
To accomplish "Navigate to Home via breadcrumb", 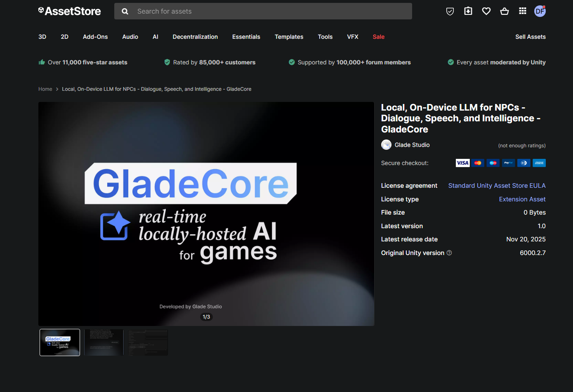I will coord(45,89).
